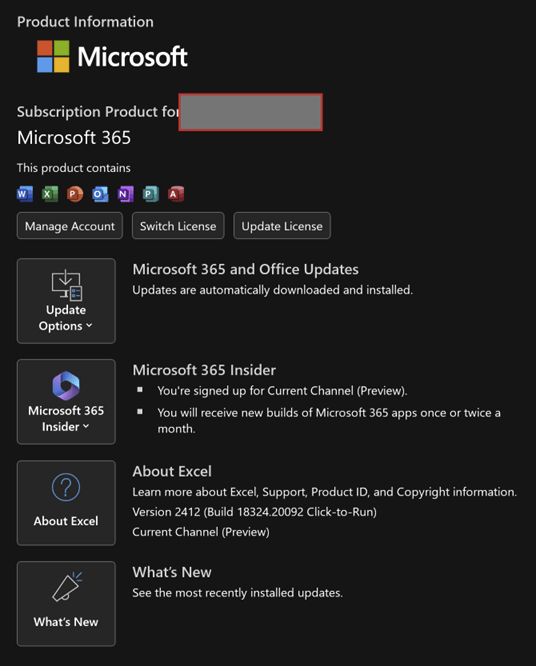Screen dimensions: 536x666
Task: Click the 'About Excel' section heading
Action: pos(172,471)
